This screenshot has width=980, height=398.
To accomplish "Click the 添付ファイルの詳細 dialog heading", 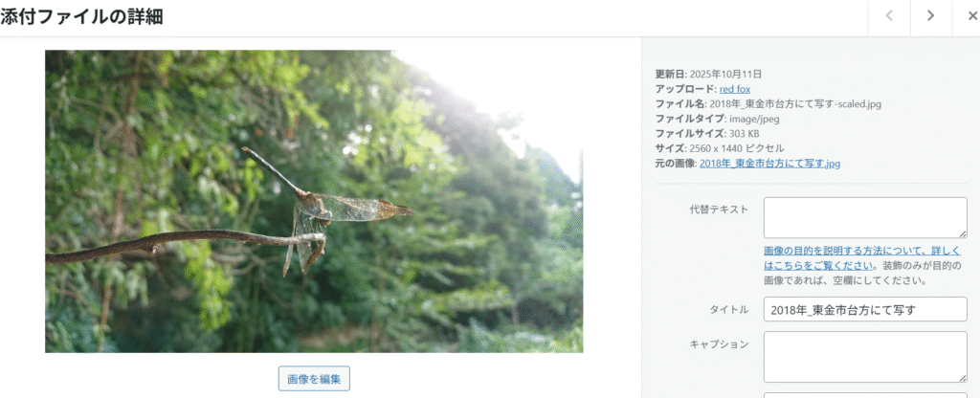I will 82,17.
